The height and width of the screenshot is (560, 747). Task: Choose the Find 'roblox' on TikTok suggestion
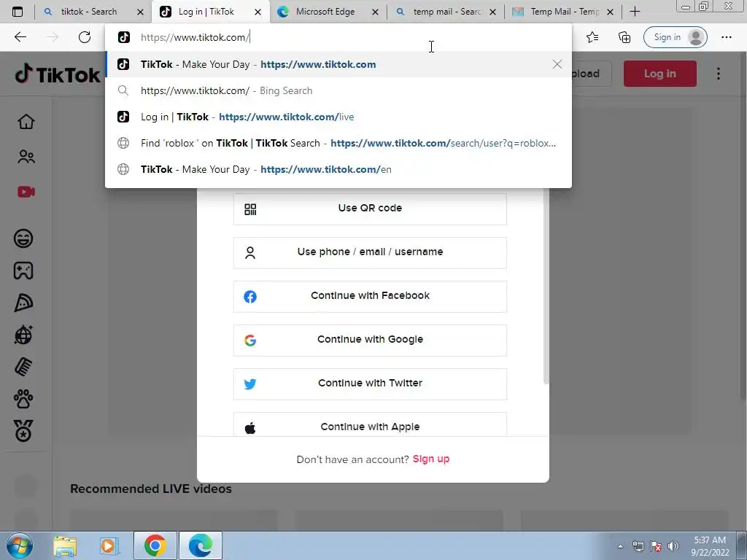338,143
